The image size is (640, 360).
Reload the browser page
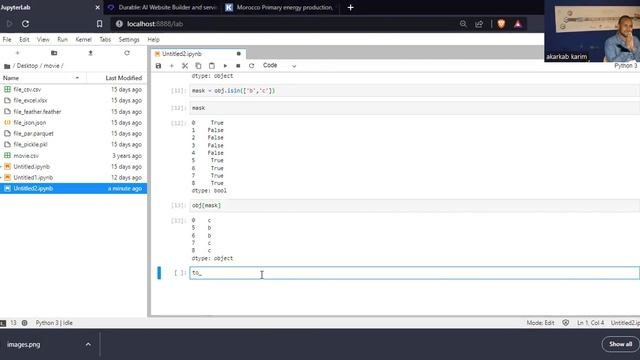(x=25, y=24)
